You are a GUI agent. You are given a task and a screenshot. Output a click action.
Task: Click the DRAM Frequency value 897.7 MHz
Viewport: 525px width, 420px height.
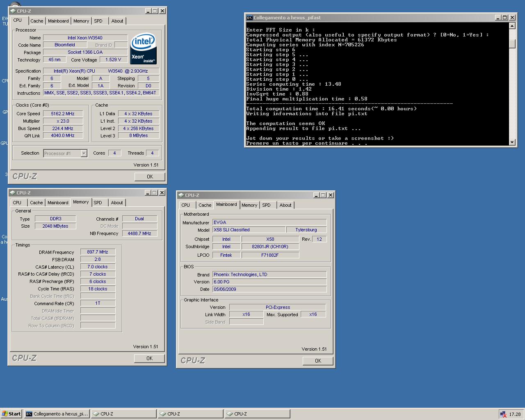coord(98,252)
